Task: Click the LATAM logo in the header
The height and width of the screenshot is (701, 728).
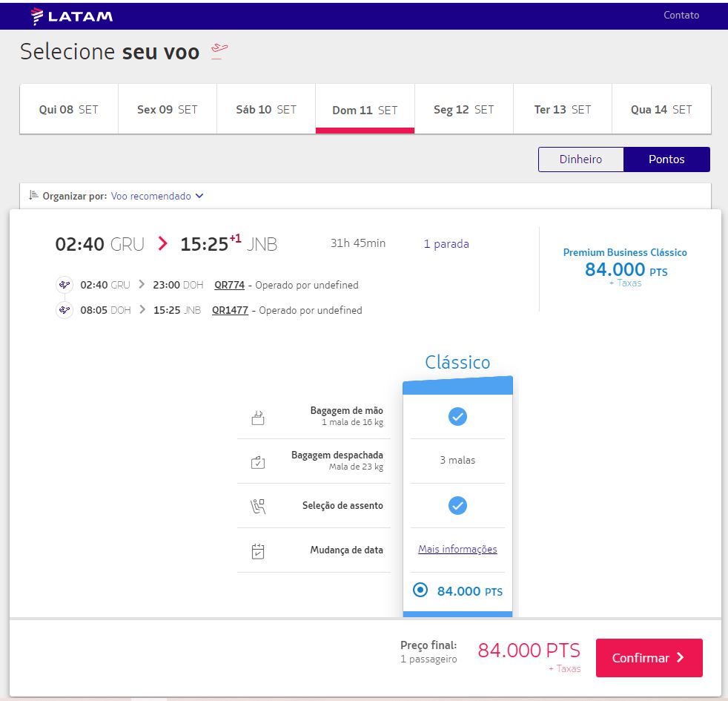Action: pos(71,16)
